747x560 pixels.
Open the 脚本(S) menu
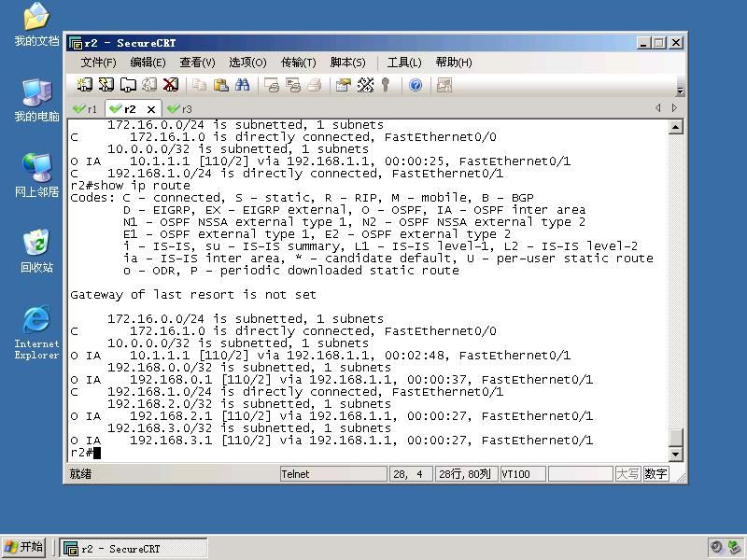pos(347,63)
